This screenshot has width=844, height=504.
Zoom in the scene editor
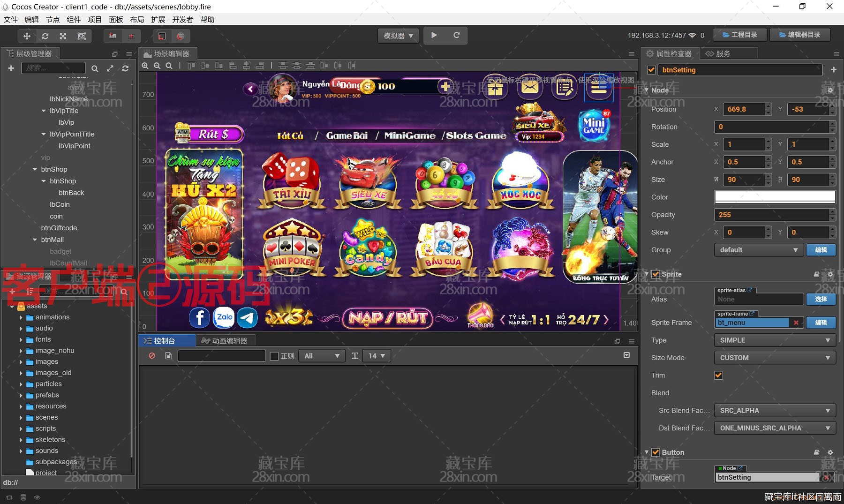pos(145,66)
